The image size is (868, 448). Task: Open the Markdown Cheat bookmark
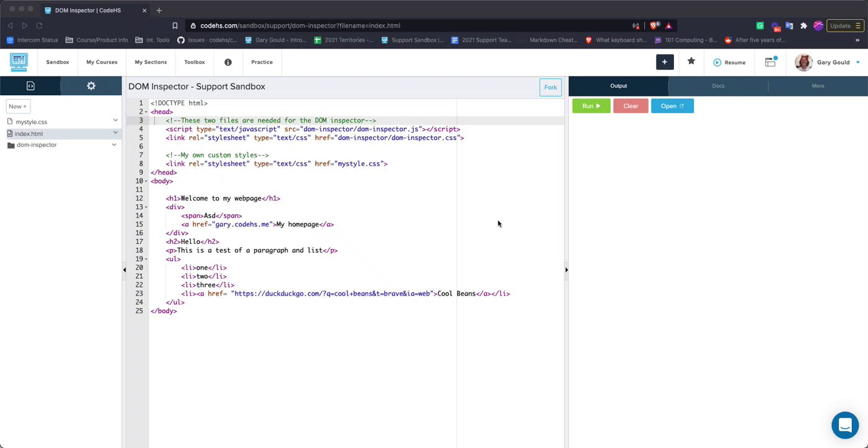(x=548, y=40)
